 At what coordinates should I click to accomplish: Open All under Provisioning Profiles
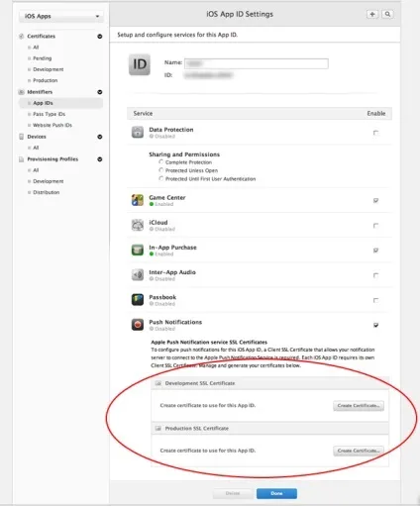click(x=36, y=170)
